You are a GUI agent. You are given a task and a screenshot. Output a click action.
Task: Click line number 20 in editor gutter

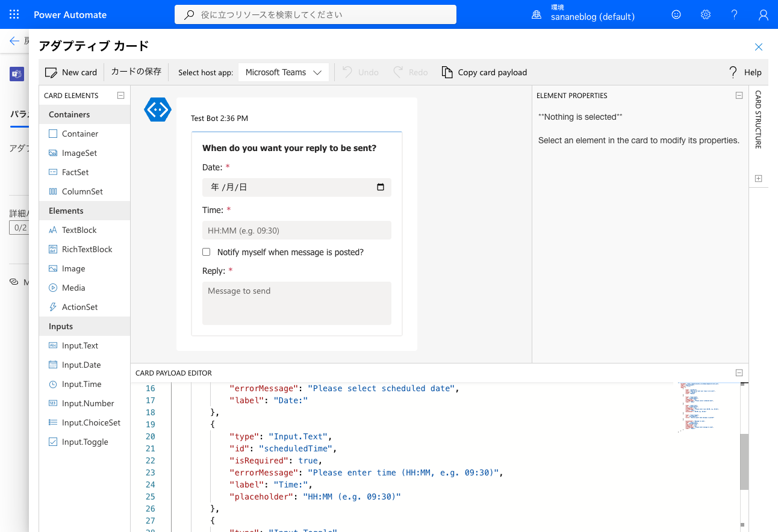point(150,436)
